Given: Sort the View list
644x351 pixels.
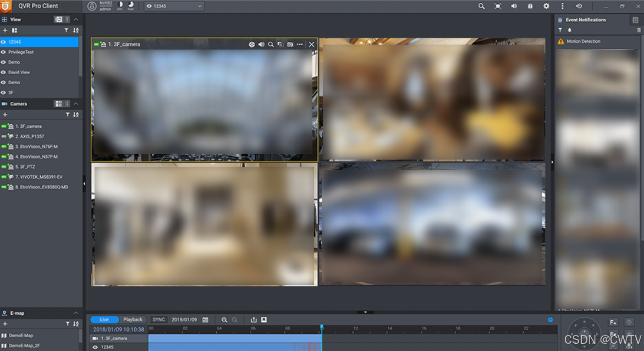Looking at the screenshot, I should pos(76,30).
